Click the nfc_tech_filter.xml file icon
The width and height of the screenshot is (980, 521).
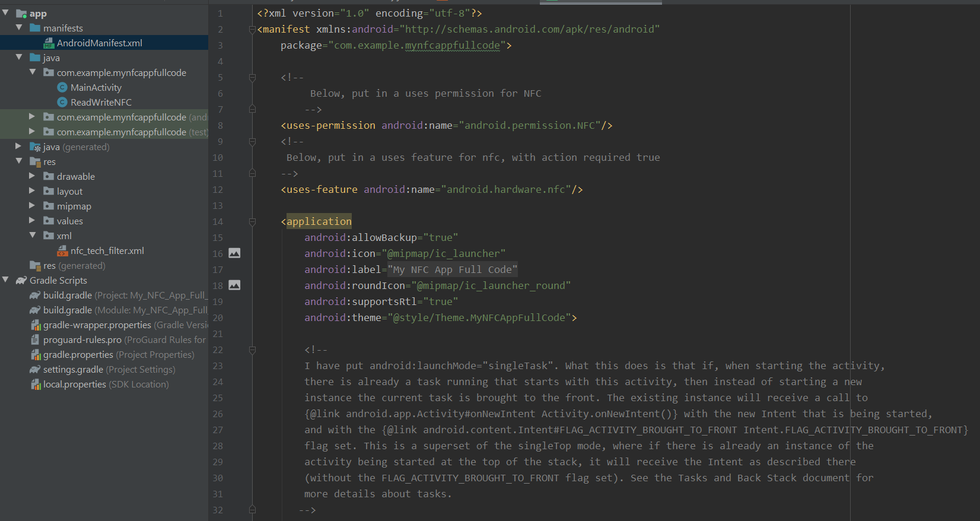62,251
